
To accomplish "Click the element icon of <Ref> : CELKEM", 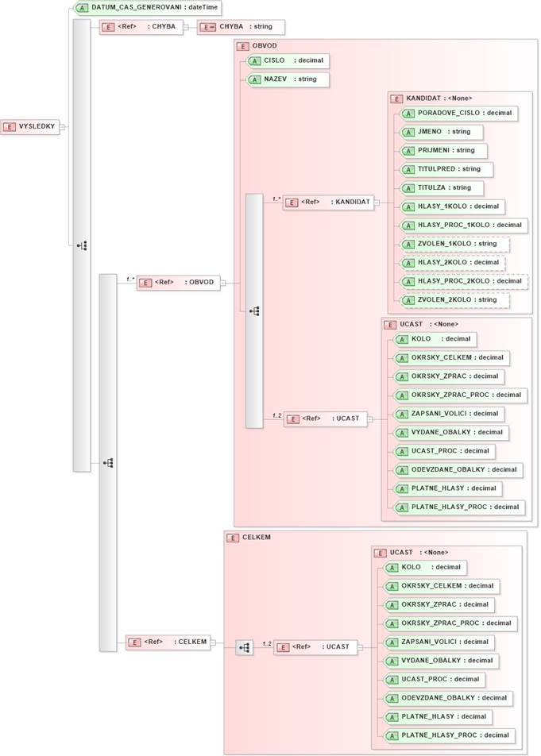I will [x=136, y=642].
